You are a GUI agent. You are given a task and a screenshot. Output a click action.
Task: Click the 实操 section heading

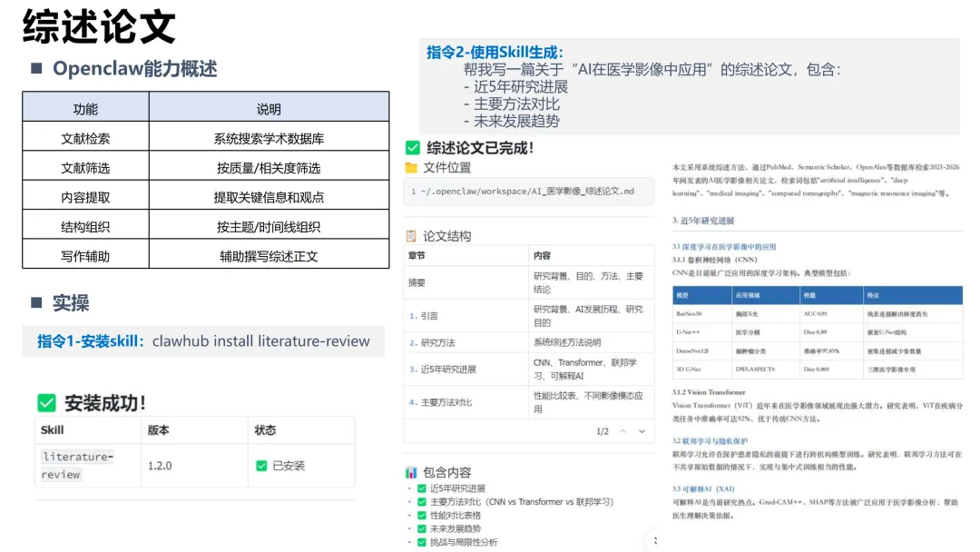tap(71, 303)
